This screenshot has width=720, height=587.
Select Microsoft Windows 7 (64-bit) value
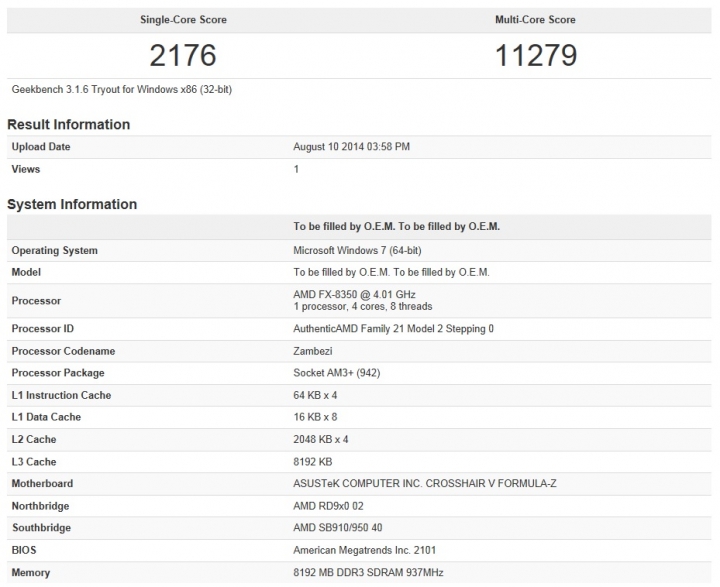coord(357,251)
